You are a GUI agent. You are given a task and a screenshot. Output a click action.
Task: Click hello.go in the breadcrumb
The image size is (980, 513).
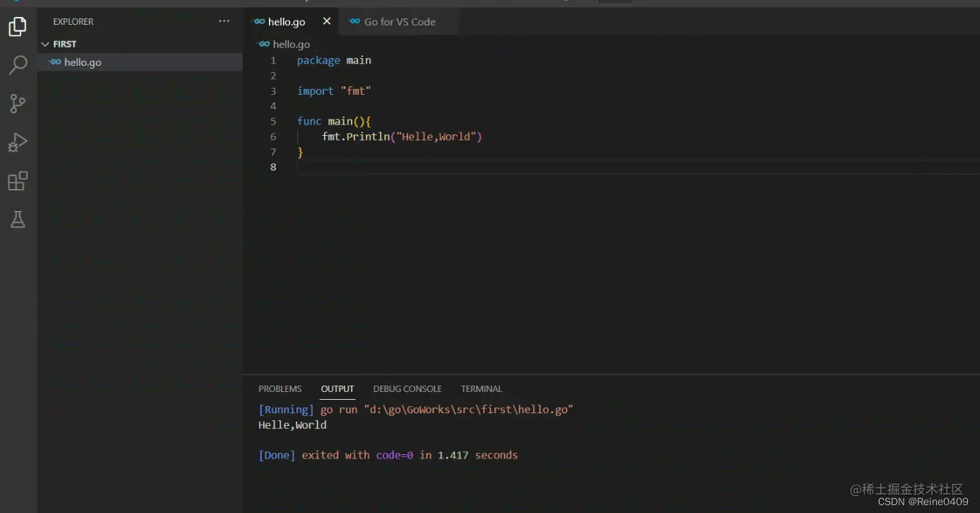(292, 44)
